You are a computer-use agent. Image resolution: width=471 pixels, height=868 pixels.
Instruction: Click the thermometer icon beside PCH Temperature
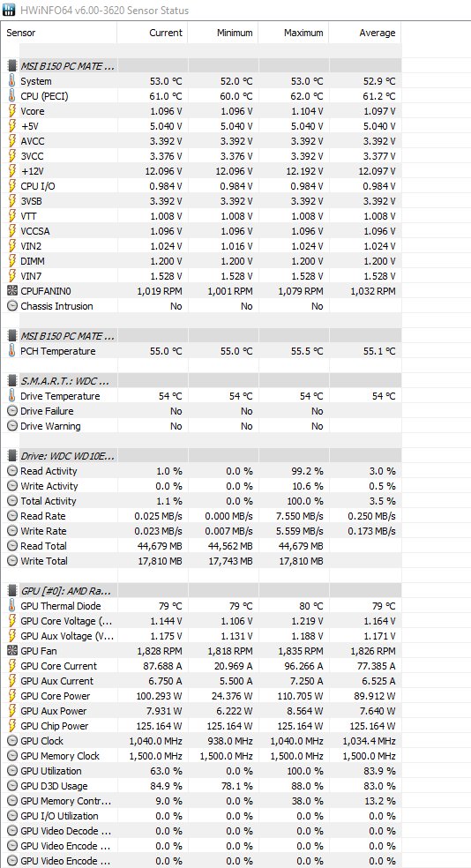point(12,351)
